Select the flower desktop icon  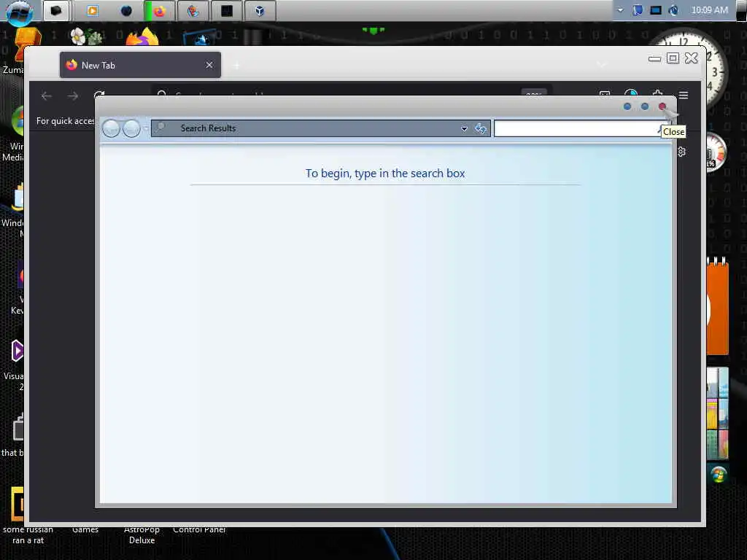(86, 36)
